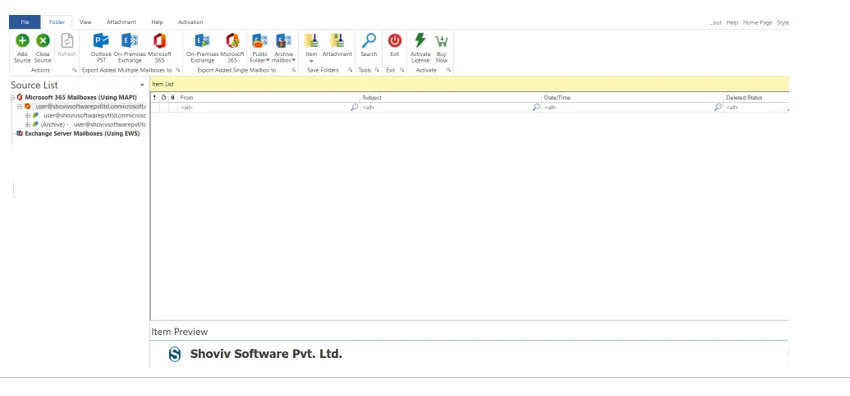Click the Buy Now cart icon
The height and width of the screenshot is (396, 850).
(x=442, y=41)
